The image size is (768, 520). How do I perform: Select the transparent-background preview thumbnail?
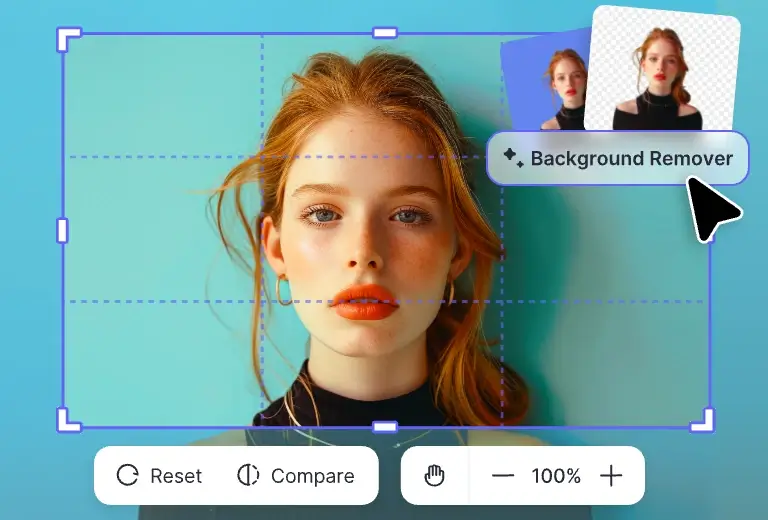click(x=662, y=69)
